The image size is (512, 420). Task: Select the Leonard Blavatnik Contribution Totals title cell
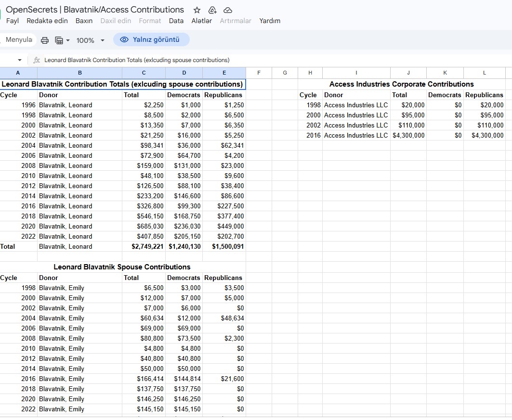point(122,84)
